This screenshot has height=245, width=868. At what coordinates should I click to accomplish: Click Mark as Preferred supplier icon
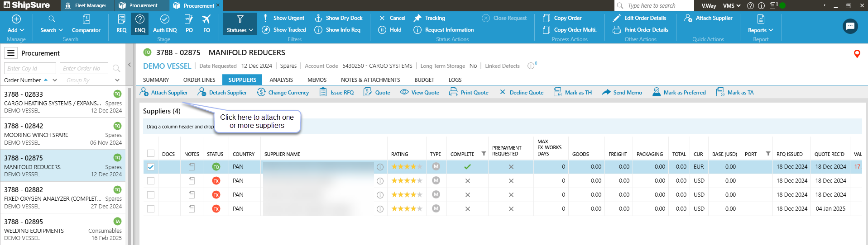click(x=656, y=92)
